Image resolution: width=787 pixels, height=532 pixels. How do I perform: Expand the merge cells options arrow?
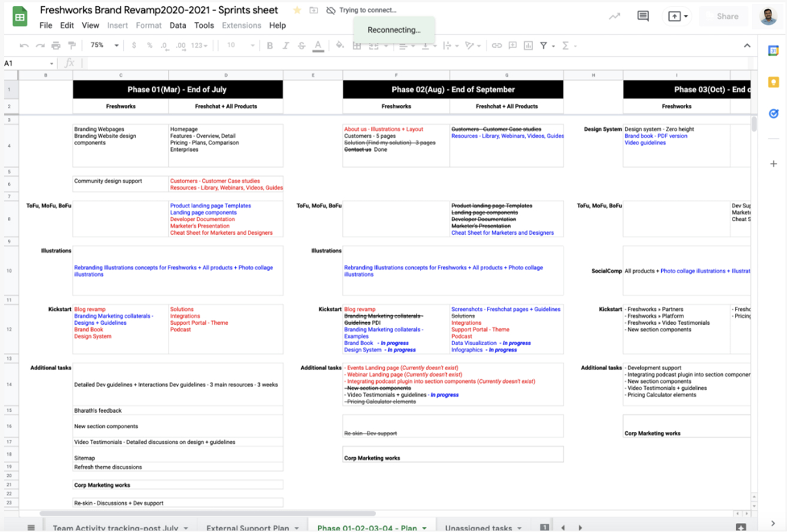(x=386, y=46)
